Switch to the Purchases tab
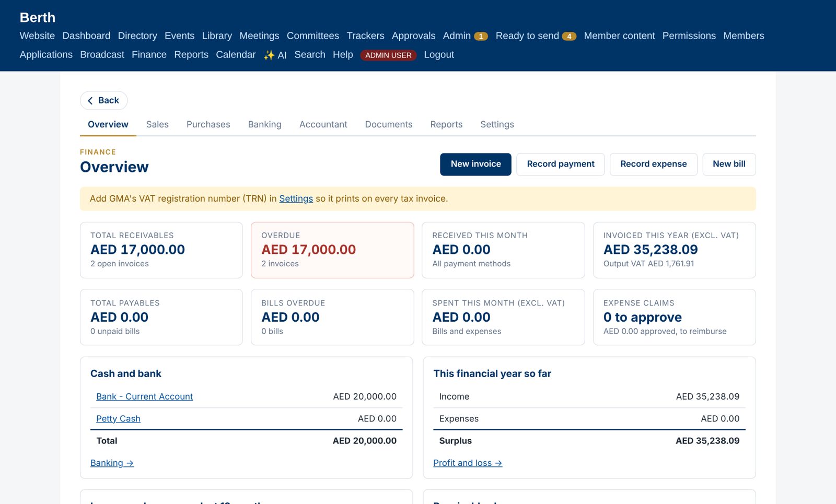The width and height of the screenshot is (836, 504). (208, 124)
